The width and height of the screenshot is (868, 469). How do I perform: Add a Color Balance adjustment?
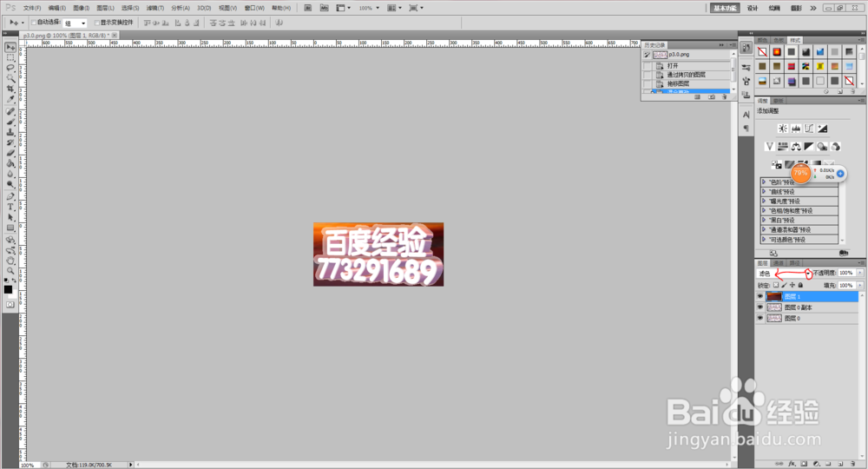click(796, 146)
